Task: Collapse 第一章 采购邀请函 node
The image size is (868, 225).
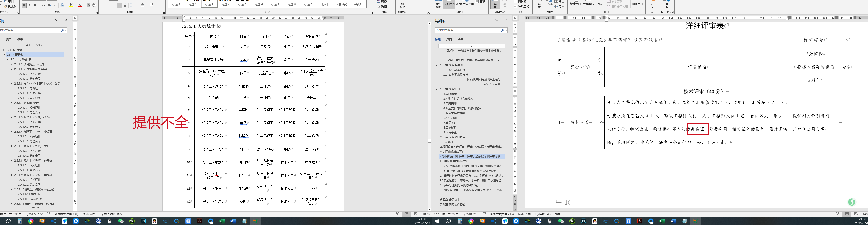Action: coord(437,65)
